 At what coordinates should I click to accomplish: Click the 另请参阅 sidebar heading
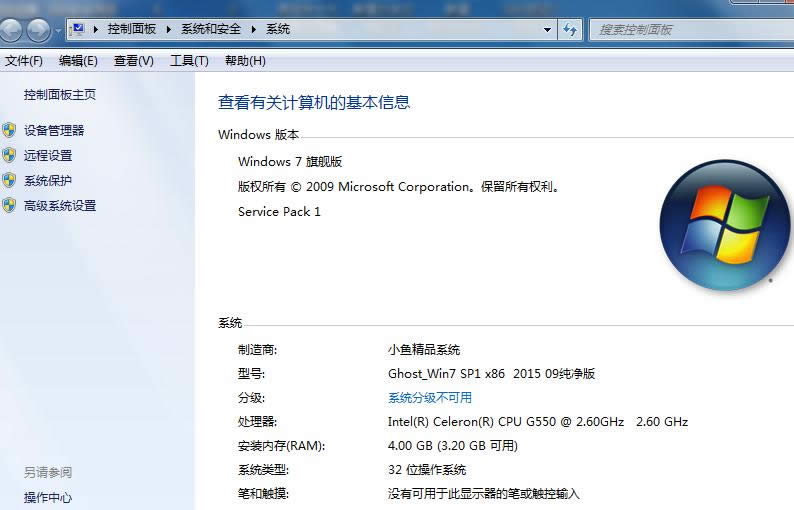click(x=48, y=473)
